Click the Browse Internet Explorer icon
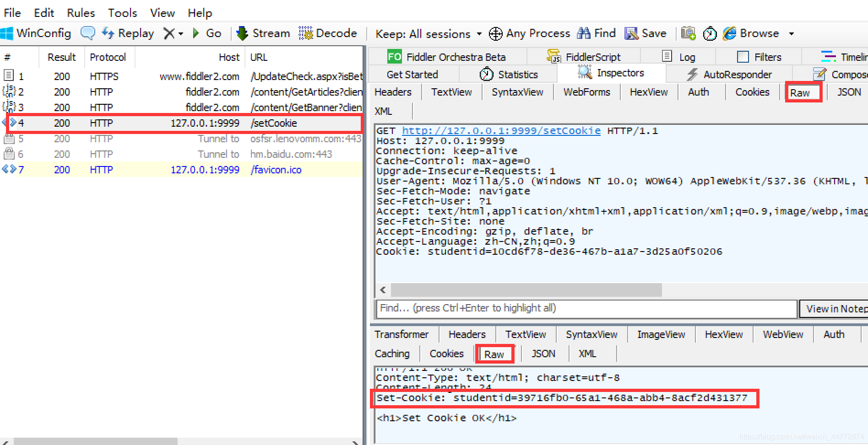 coord(729,33)
